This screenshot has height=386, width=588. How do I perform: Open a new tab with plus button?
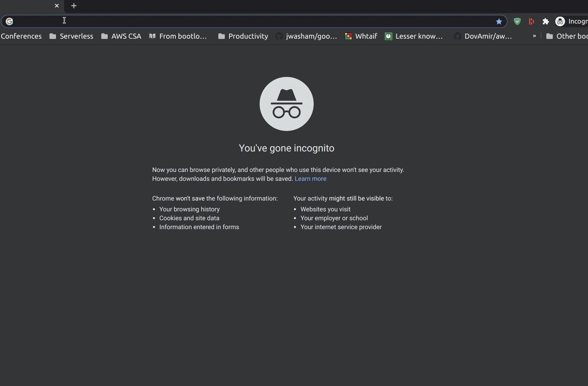click(x=74, y=6)
